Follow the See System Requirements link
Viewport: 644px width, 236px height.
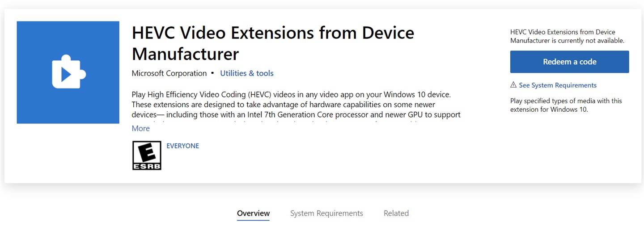click(557, 85)
